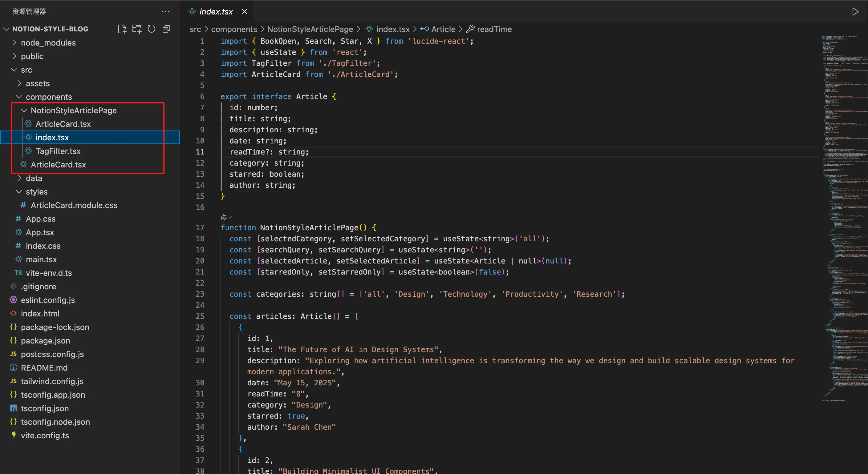Click the src breadcrumb segment

point(195,29)
